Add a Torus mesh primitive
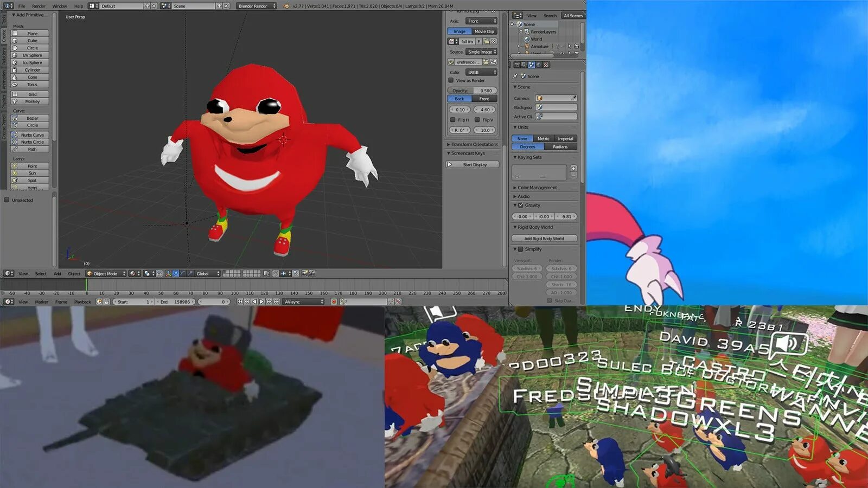Screen dimensions: 868x488 (30, 85)
